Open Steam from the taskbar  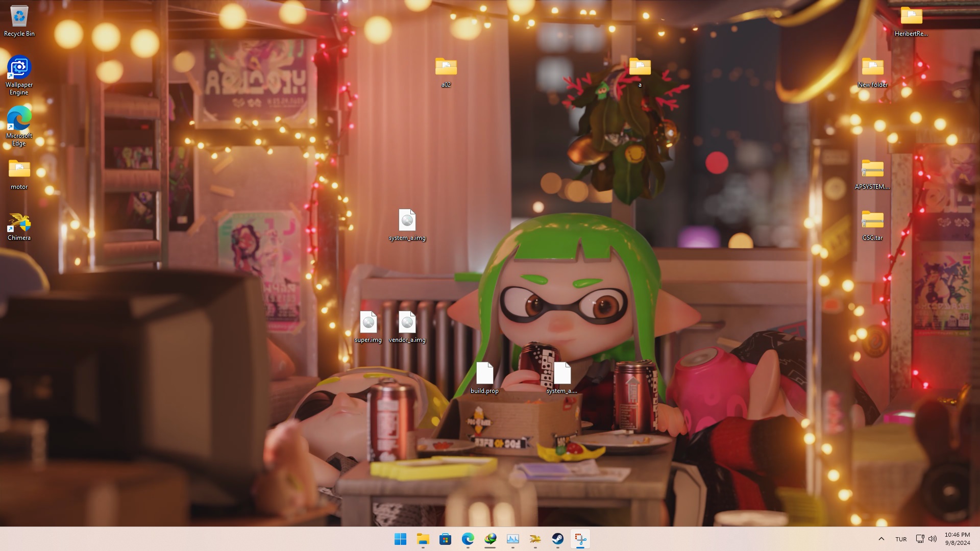[x=557, y=539]
